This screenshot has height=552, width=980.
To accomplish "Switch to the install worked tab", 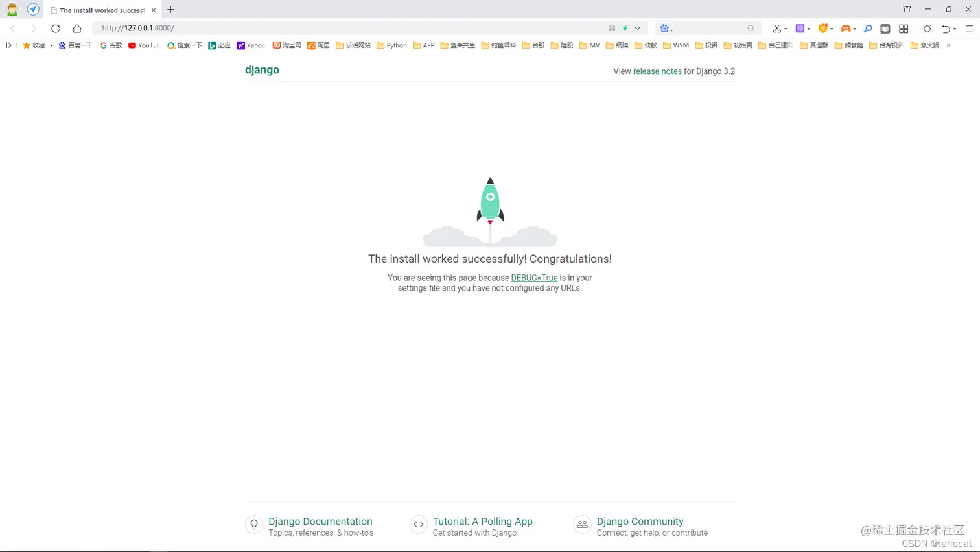I will [102, 10].
